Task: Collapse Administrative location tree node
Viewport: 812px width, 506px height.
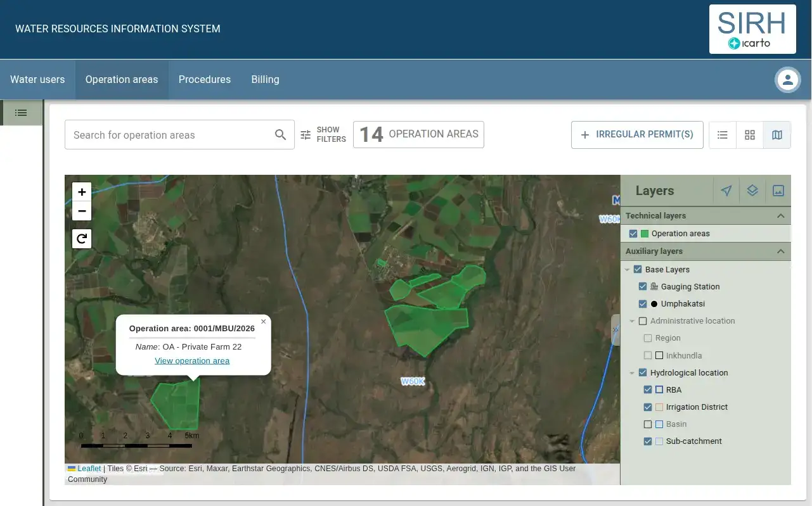Action: pos(632,321)
